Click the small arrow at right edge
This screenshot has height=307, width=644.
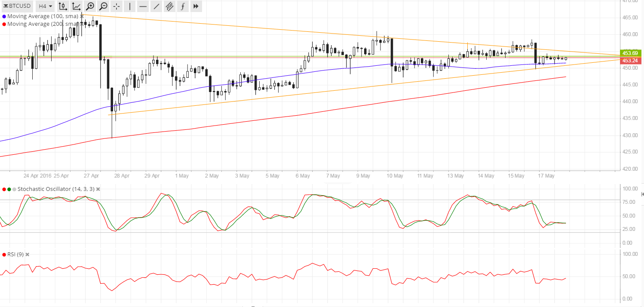coord(642,195)
